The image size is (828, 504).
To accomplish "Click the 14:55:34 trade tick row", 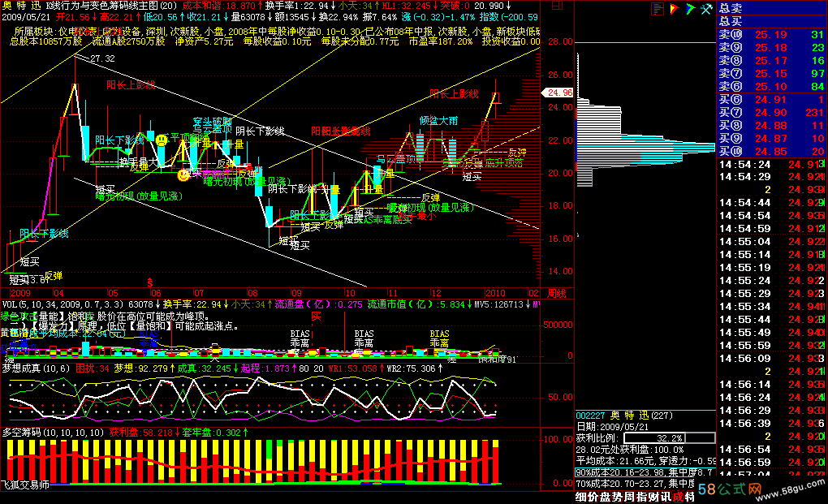I will tap(772, 307).
